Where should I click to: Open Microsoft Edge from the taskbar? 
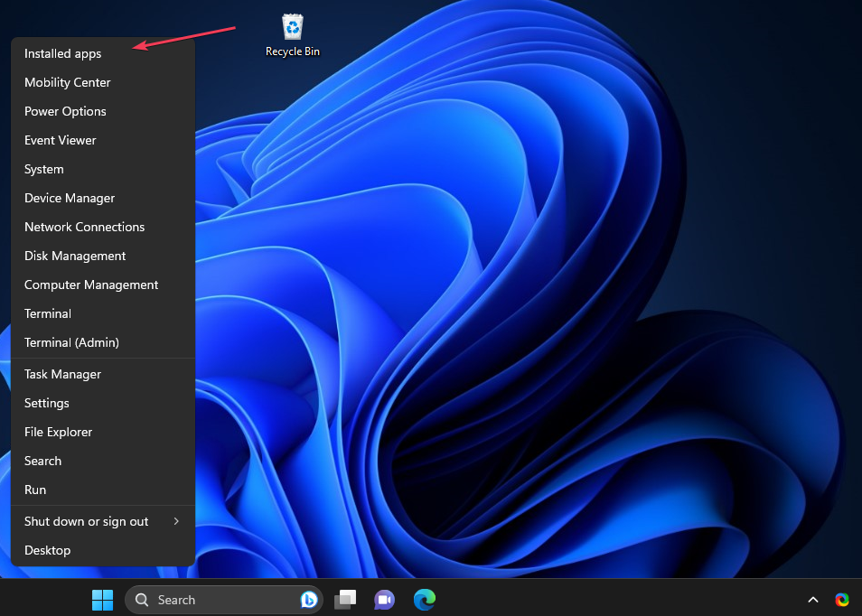tap(425, 600)
